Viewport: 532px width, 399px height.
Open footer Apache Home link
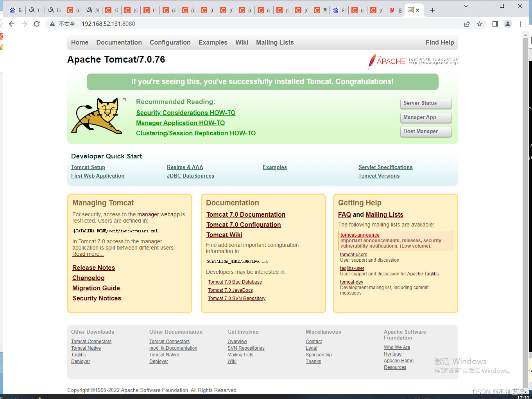click(x=399, y=361)
